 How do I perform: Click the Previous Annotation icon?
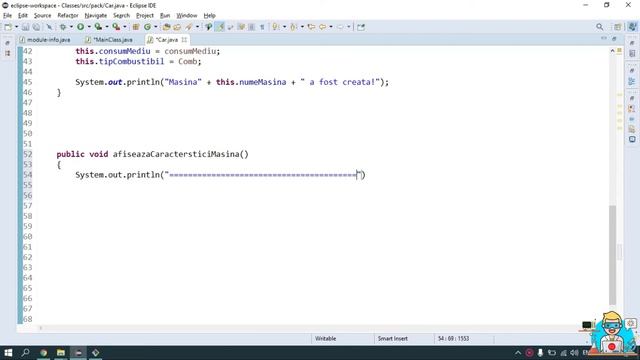pyautogui.click(x=294, y=27)
